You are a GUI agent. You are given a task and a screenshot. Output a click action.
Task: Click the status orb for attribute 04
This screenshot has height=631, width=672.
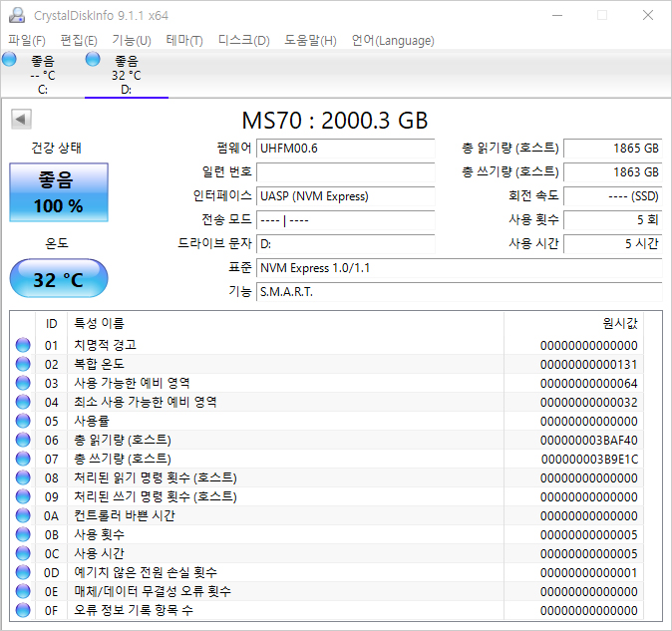point(23,402)
